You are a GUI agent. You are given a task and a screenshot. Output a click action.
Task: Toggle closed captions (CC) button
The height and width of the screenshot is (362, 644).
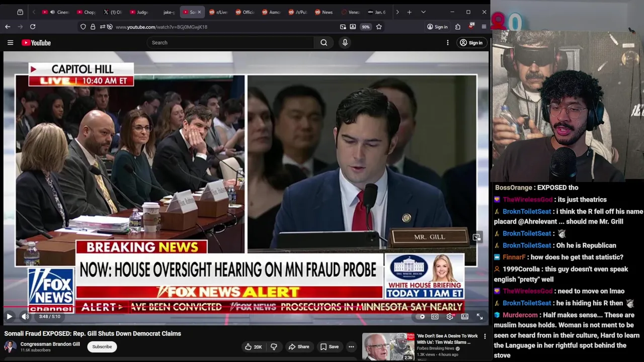click(x=435, y=316)
